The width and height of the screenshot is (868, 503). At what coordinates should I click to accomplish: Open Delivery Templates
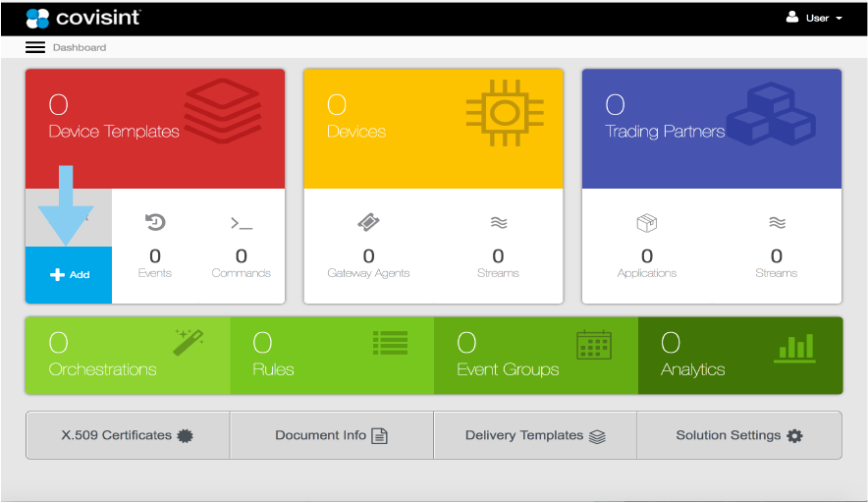click(x=535, y=435)
